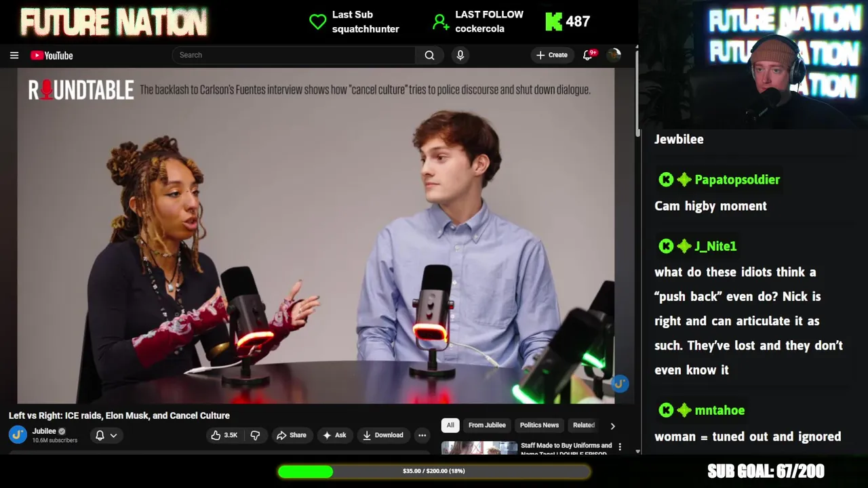Go to YouTube home via logo
Screen dimensions: 868x488
coord(52,56)
